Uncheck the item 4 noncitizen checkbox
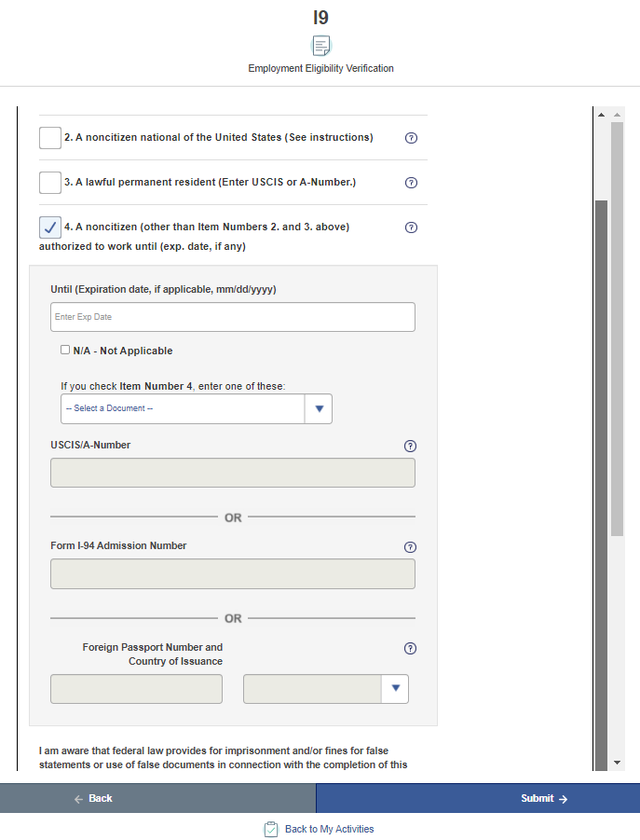Screen dimensions: 640x840 50,227
